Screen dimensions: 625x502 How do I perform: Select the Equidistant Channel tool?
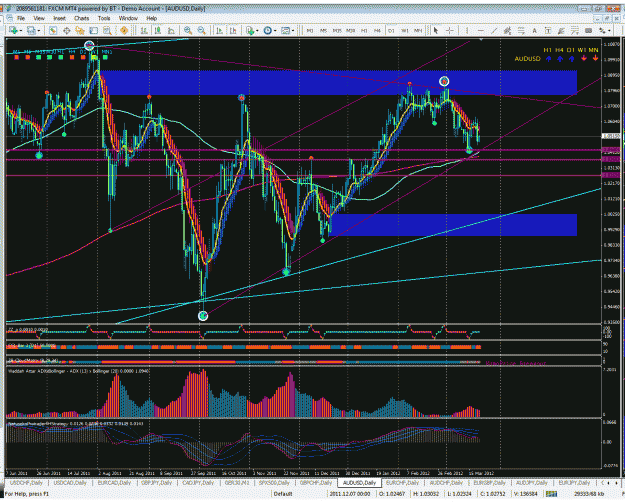pos(507,30)
